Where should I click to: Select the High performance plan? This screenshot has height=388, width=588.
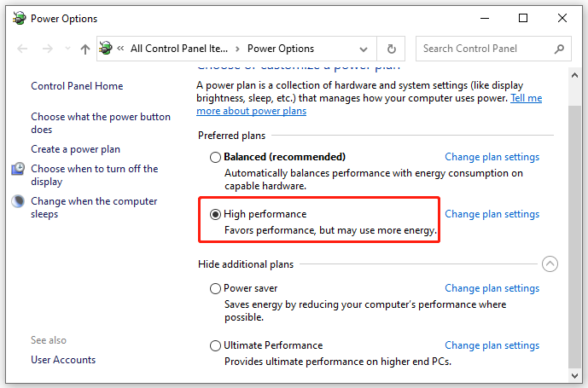(x=215, y=214)
